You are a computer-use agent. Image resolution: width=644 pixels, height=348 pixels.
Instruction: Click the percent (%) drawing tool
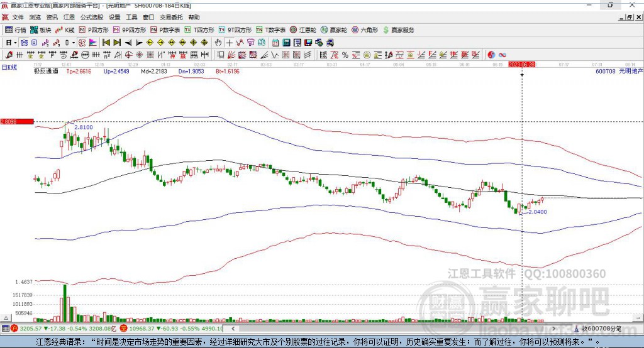(345, 55)
